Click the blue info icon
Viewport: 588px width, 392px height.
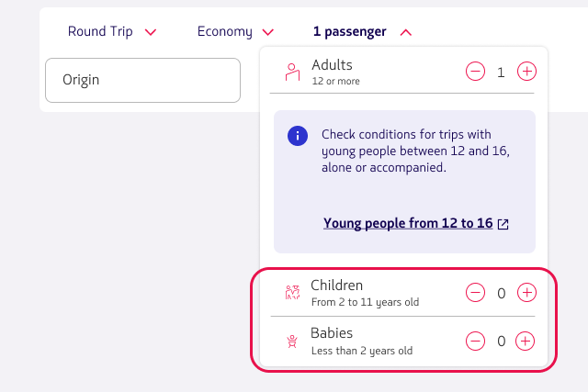(298, 136)
